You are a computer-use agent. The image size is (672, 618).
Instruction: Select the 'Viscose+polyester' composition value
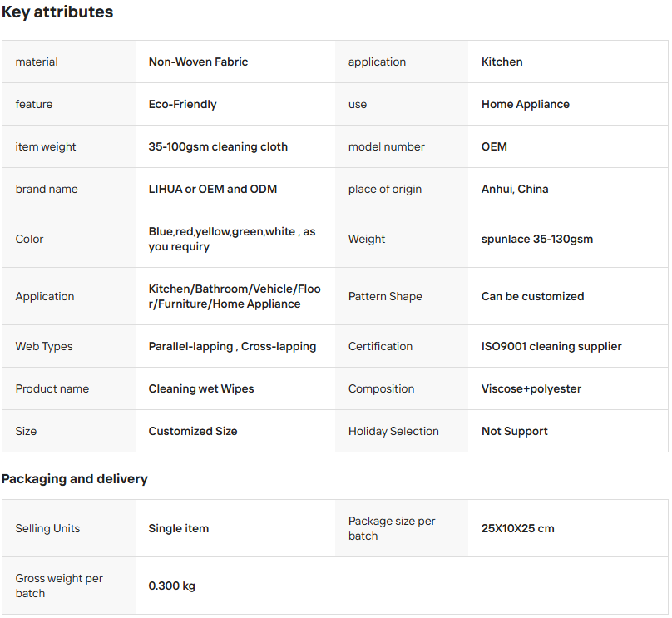[x=531, y=388]
